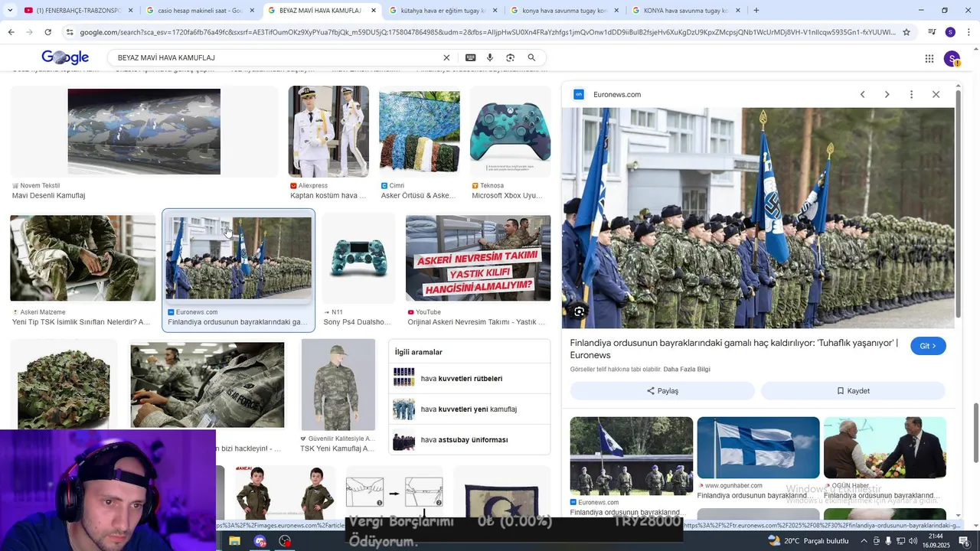Reload the current page
980x551 pixels.
[47, 32]
